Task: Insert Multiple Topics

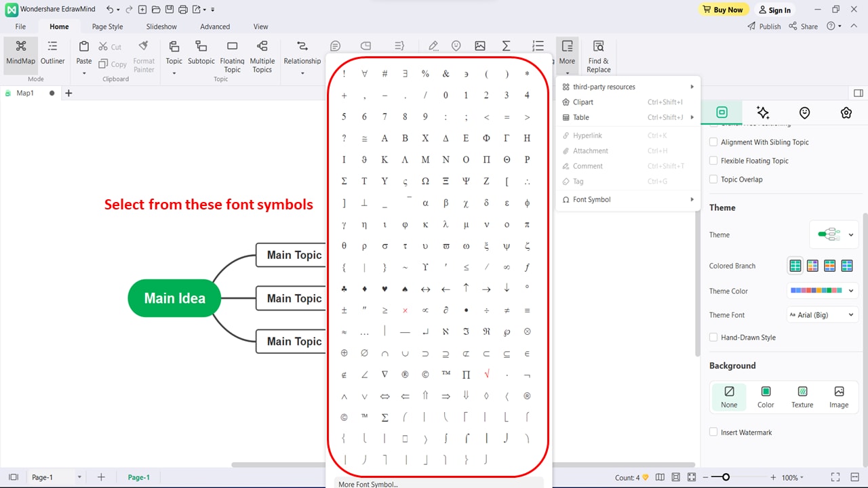Action: click(x=262, y=56)
